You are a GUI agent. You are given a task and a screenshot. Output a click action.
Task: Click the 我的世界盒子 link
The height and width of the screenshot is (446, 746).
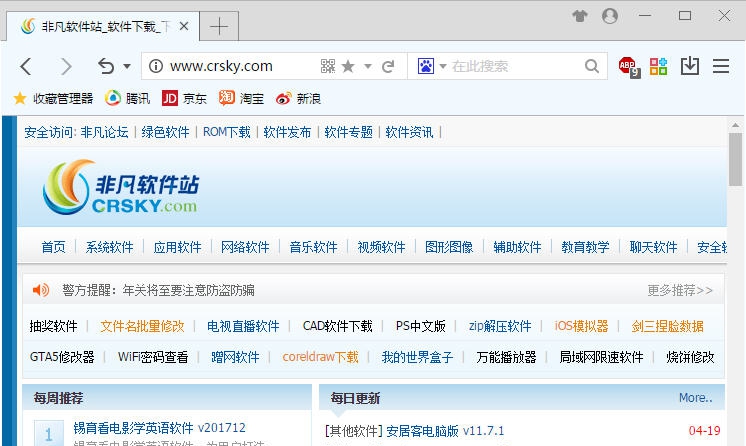(417, 357)
